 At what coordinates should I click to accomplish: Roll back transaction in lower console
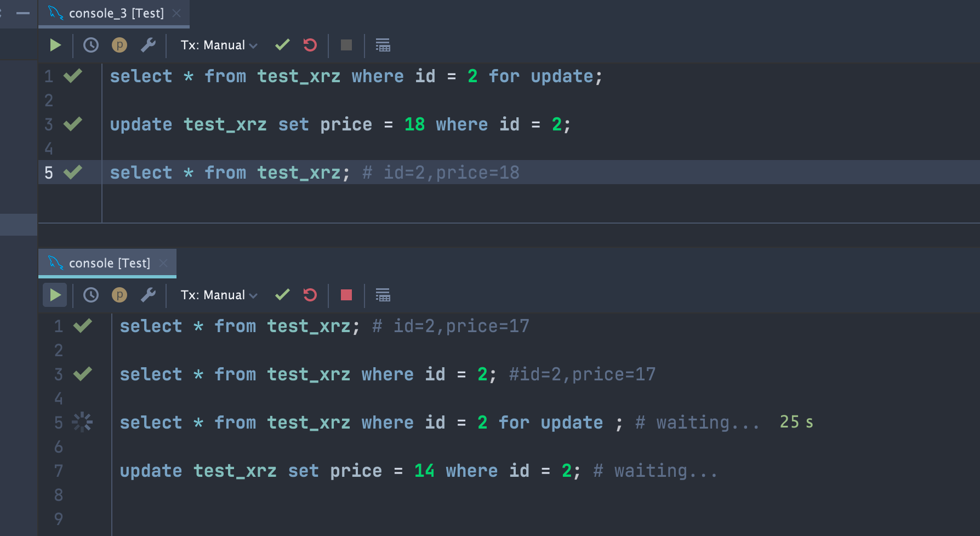point(310,295)
